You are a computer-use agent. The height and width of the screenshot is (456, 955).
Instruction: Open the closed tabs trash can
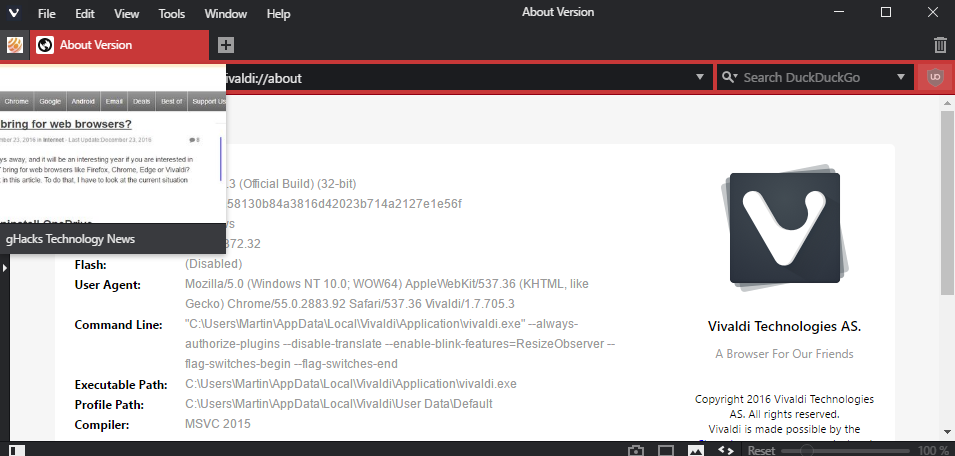pyautogui.click(x=940, y=45)
